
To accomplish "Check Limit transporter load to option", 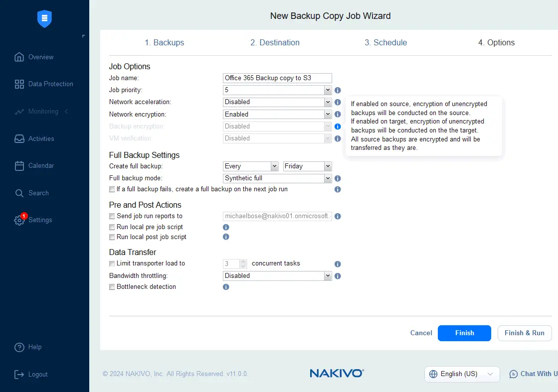I will (x=112, y=263).
